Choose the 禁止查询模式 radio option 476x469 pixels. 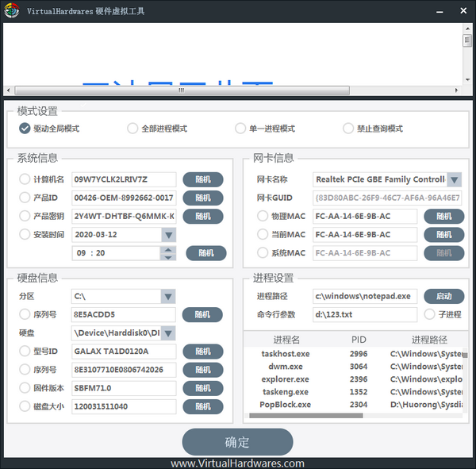tap(348, 129)
